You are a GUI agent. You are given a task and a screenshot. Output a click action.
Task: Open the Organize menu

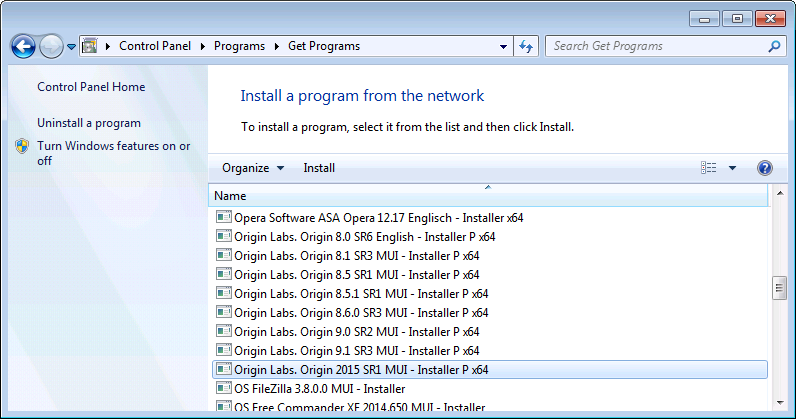click(253, 168)
